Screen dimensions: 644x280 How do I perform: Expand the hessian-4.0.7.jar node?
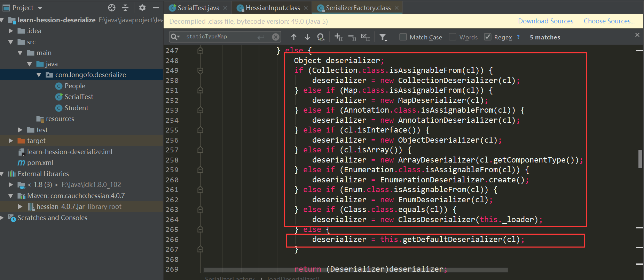pyautogui.click(x=20, y=207)
